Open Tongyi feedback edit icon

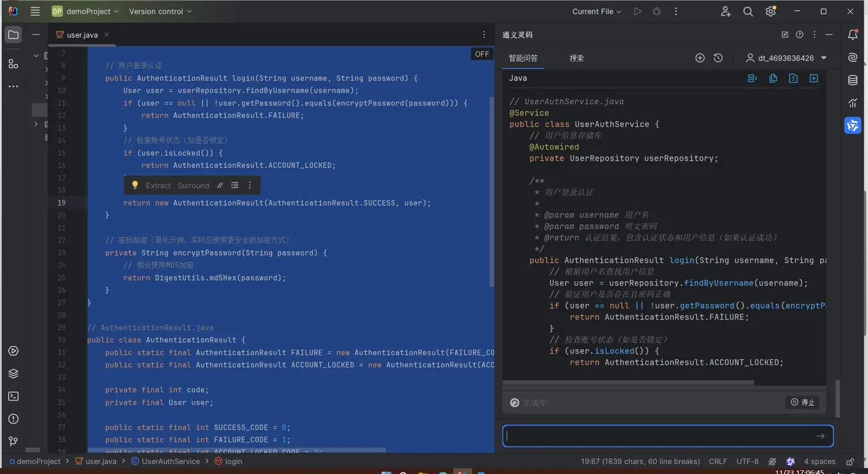tap(785, 35)
